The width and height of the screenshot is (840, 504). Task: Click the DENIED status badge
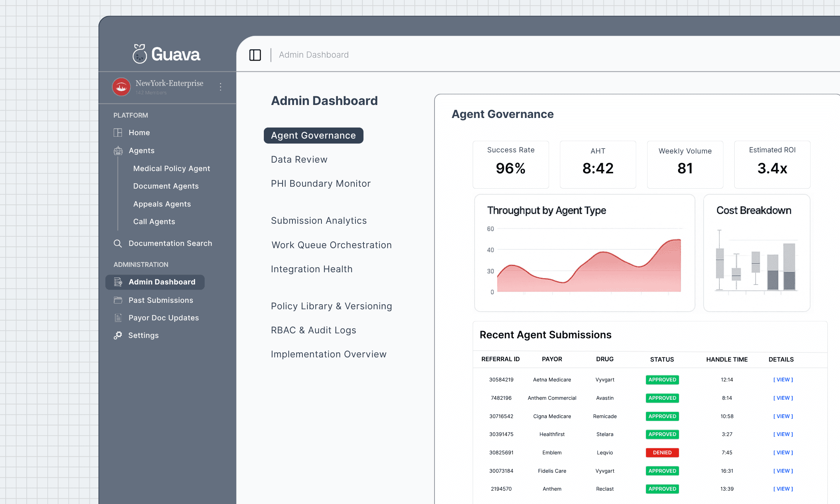coord(662,452)
